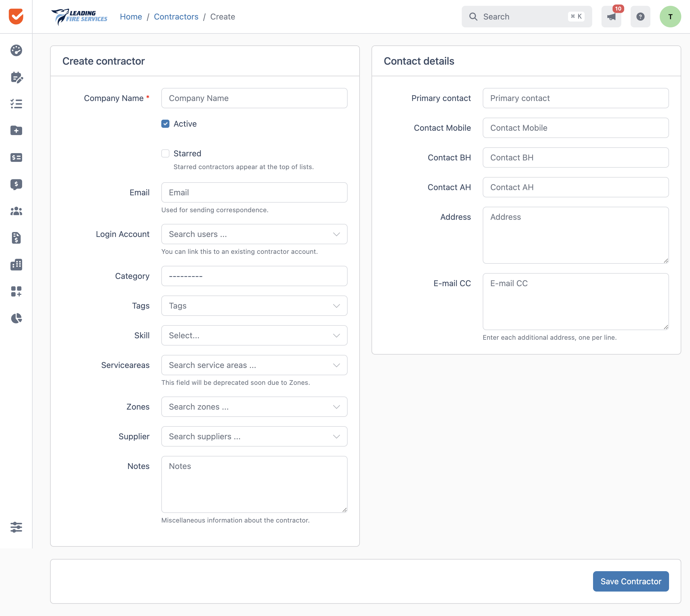Expand the Serviceareas search dropdown

point(254,365)
